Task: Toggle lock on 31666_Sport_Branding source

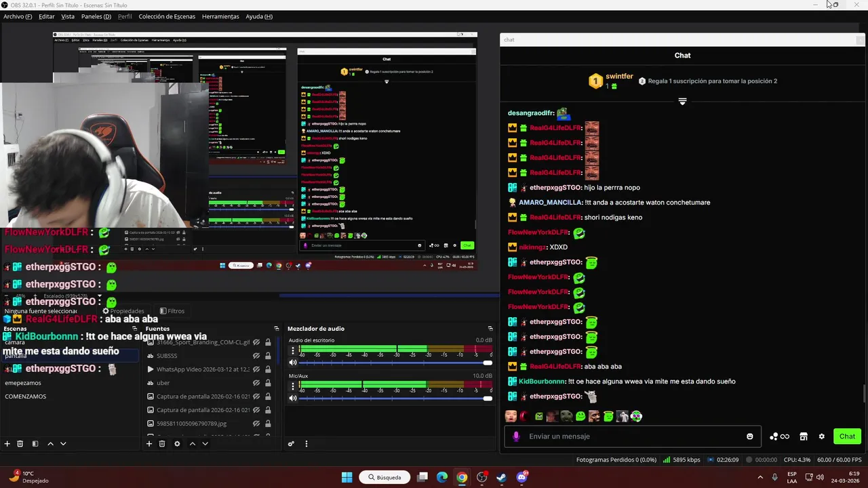Action: [268, 342]
